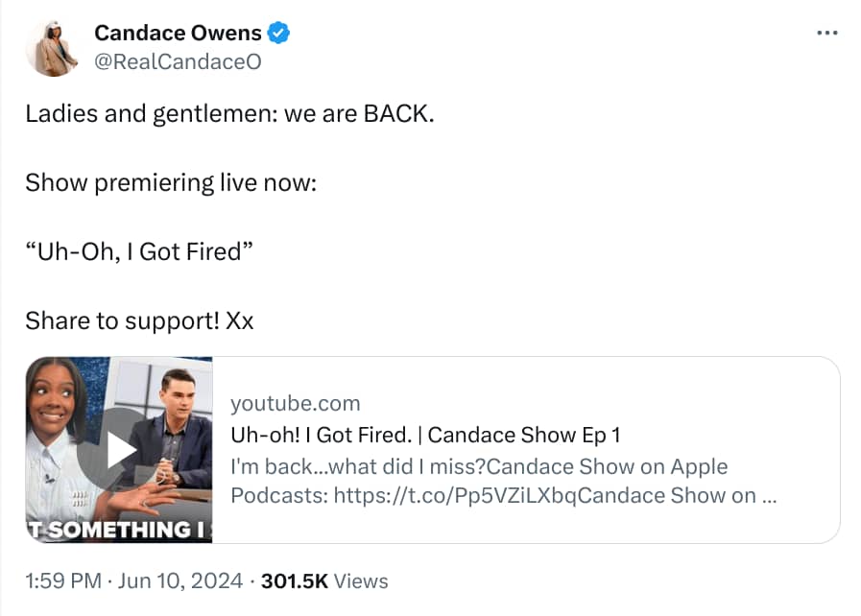Screen dimensions: 861x616
Task: Open the three-dot more options menu
Action: coord(827,33)
